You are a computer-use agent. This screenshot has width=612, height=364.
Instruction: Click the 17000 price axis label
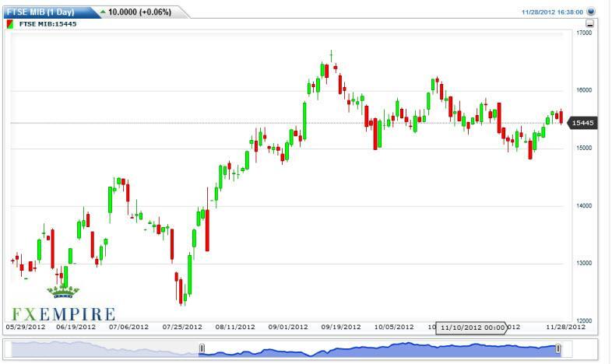[x=584, y=33]
